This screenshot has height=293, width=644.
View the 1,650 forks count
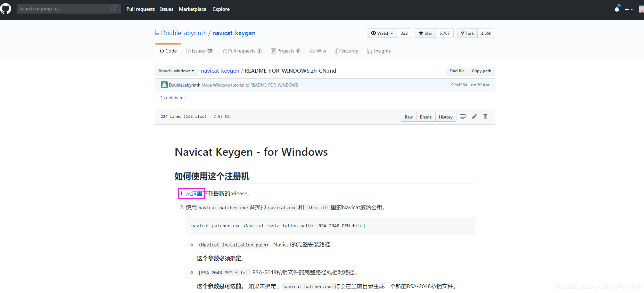coord(486,33)
